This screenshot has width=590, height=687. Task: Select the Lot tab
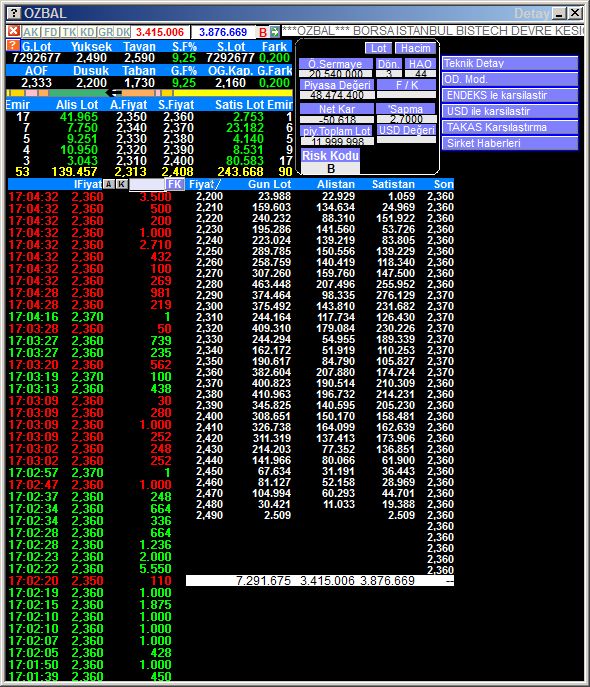(378, 48)
